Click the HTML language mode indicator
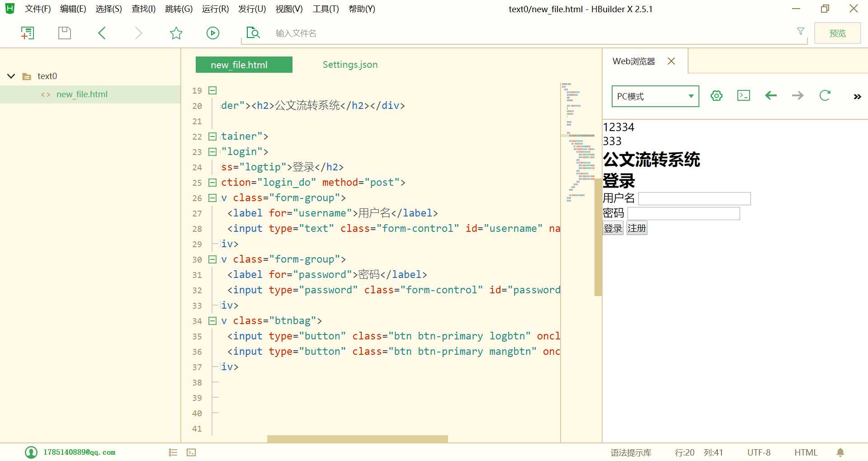This screenshot has height=461, width=868. coord(806,452)
